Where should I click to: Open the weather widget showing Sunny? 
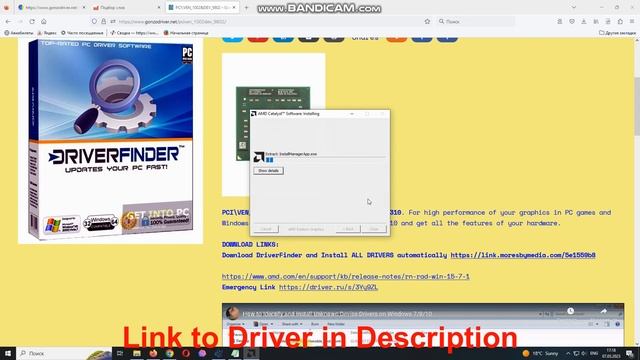click(540, 353)
